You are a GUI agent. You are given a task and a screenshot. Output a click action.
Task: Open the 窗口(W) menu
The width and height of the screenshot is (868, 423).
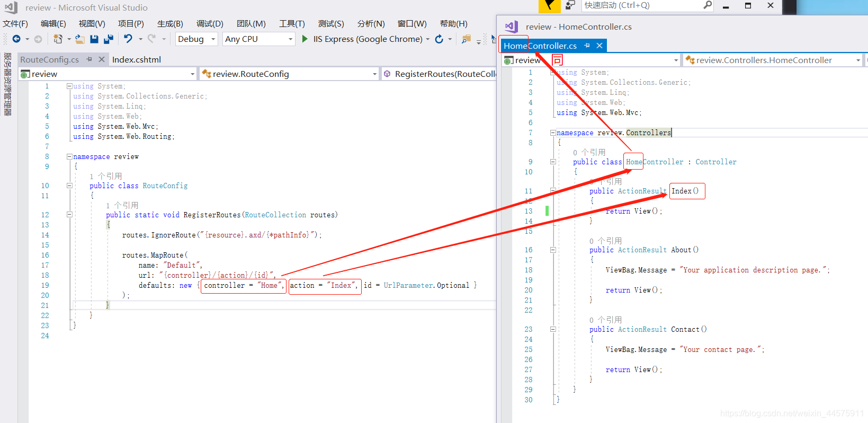coord(412,24)
